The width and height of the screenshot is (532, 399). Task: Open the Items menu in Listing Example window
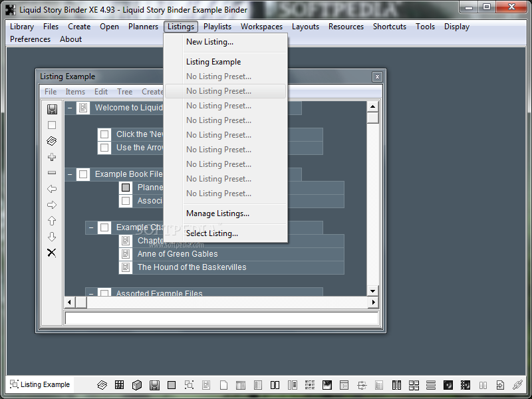75,92
